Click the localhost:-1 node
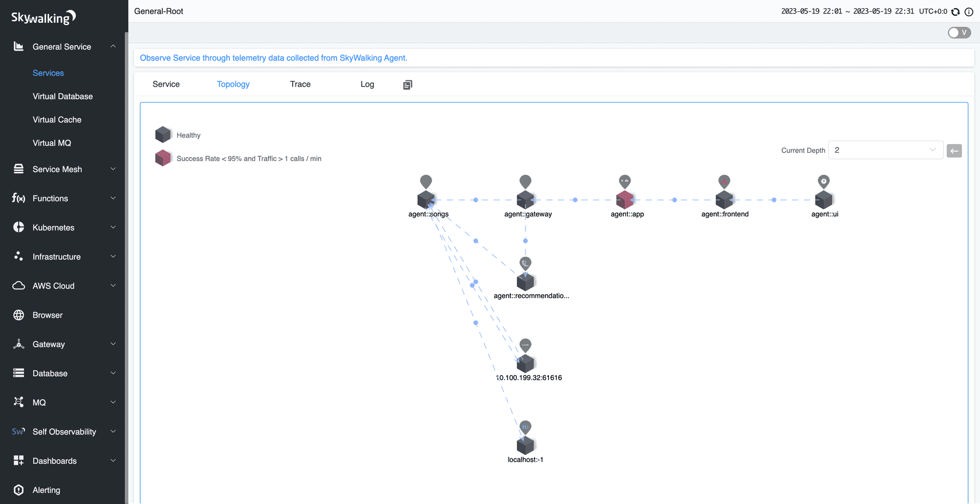This screenshot has width=980, height=504. (526, 446)
